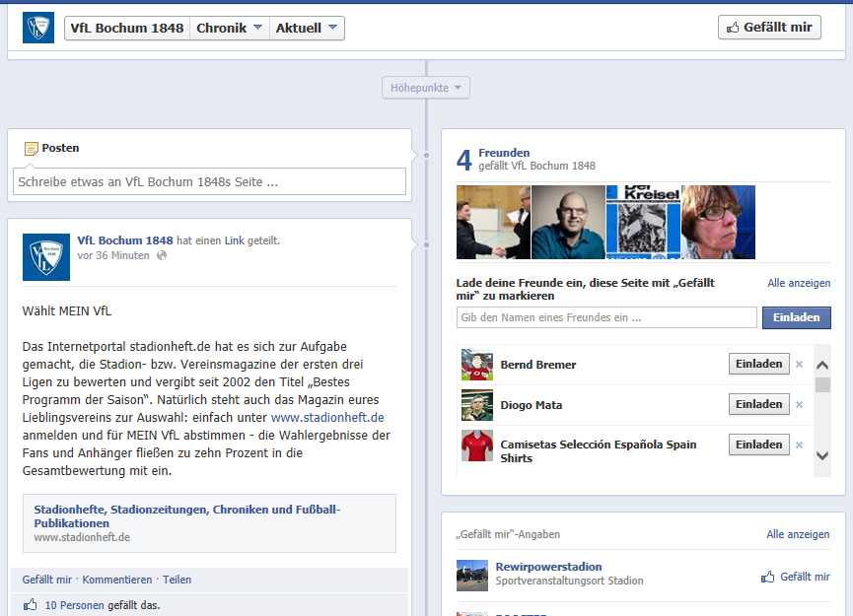The height and width of the screenshot is (616, 853).
Task: Like Rewirpowerstadion via Gefällt mir
Action: point(796,577)
